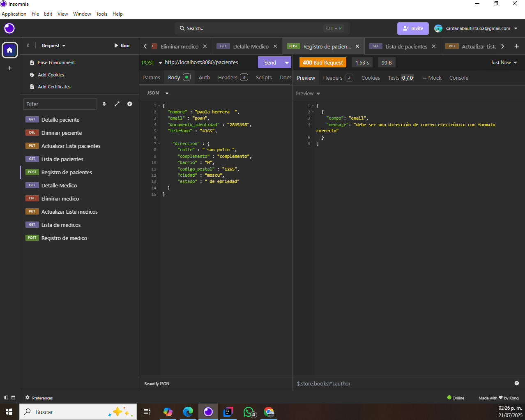Open the Console tab

(x=458, y=78)
